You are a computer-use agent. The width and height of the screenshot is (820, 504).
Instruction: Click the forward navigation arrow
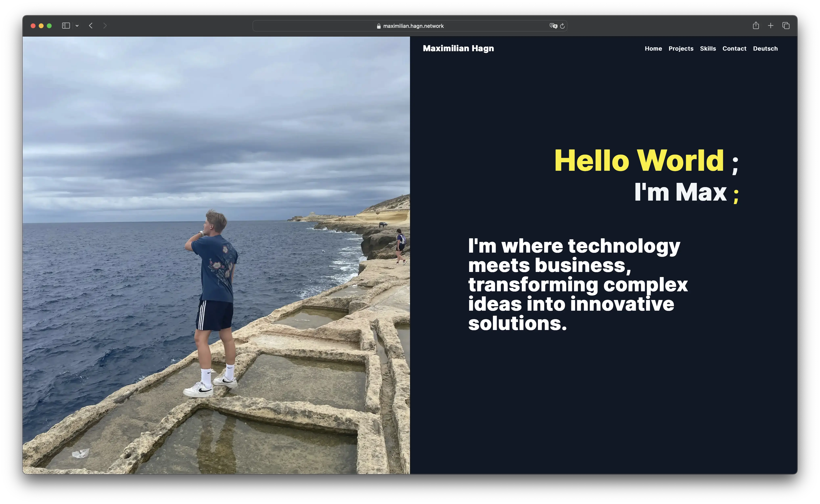click(x=105, y=26)
